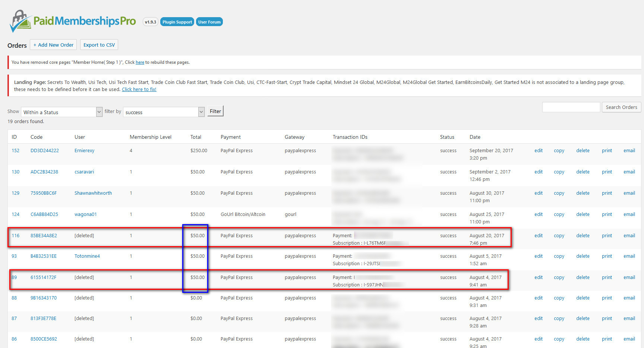Email order 152 from September 20
The image size is (644, 348).
[629, 151]
